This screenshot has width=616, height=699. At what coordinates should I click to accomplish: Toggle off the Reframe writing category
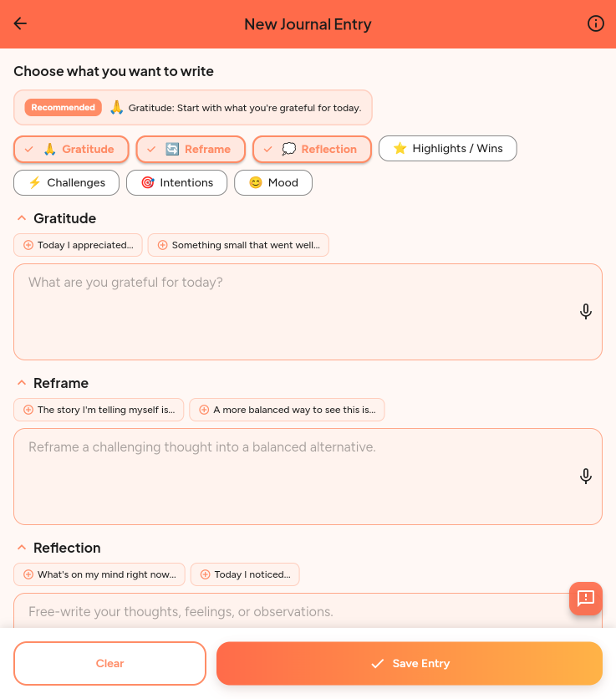pos(191,149)
